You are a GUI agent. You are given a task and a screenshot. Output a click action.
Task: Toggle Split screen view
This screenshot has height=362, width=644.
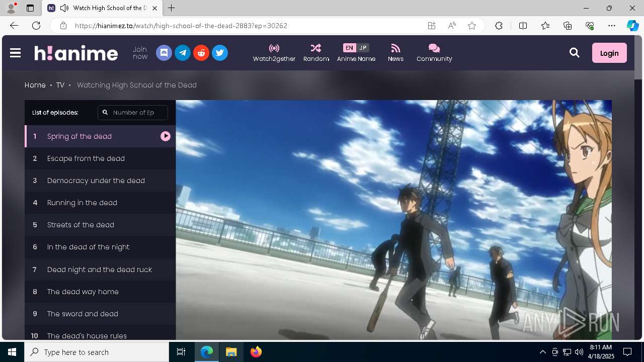tap(523, 26)
